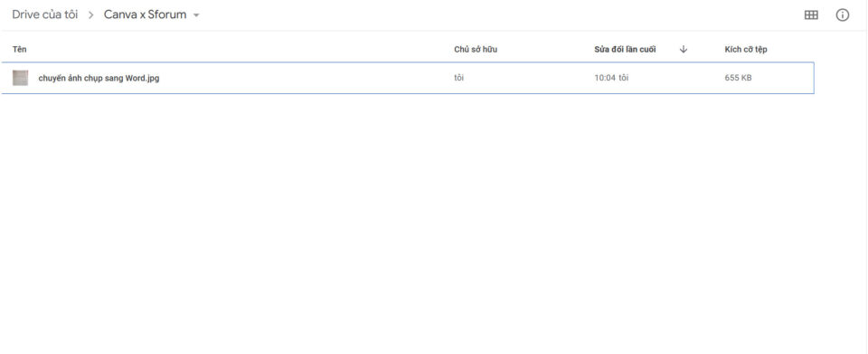Click the 10:04 modified time cell
This screenshot has height=354, width=868.
pyautogui.click(x=611, y=78)
